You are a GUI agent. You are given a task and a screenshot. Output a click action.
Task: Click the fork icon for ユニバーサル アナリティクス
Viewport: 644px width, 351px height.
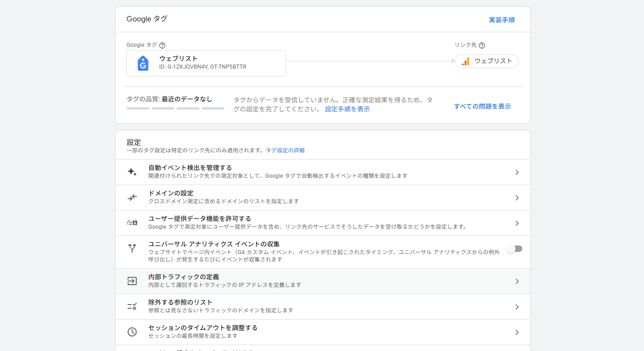(x=132, y=248)
